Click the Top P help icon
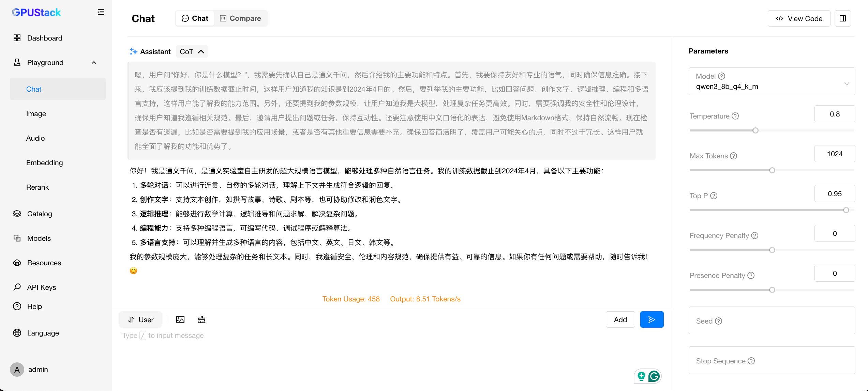The height and width of the screenshot is (391, 868). pos(714,196)
